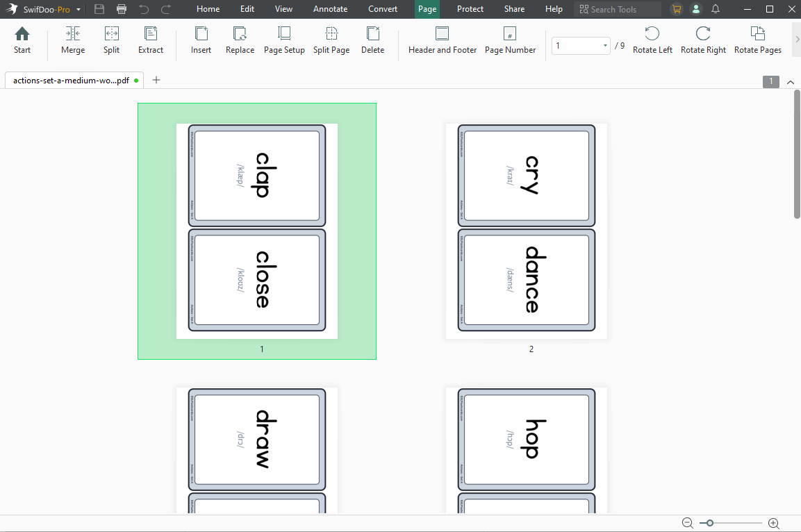The image size is (801, 532).
Task: Open the Merge tool
Action: pos(73,40)
